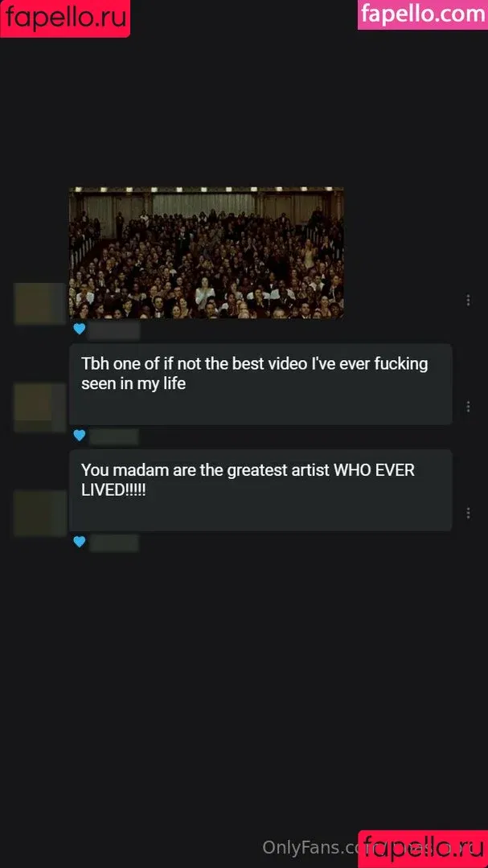Click the OnlyFans.com watermark text
This screenshot has height=868, width=488.
click(x=310, y=846)
